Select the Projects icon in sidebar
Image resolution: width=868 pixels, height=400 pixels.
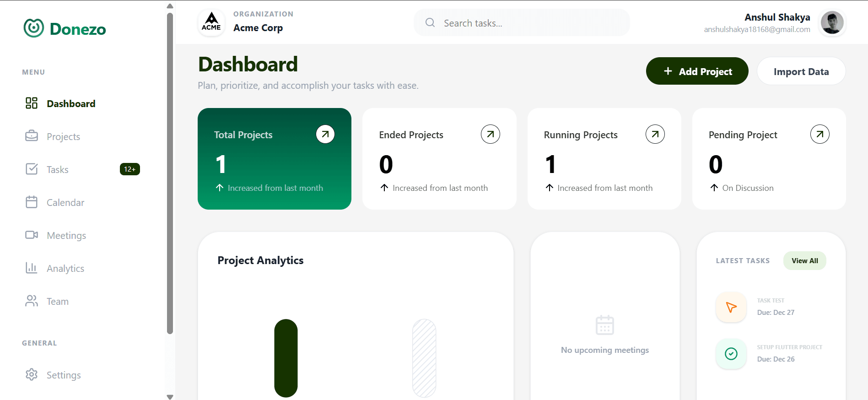tap(31, 136)
